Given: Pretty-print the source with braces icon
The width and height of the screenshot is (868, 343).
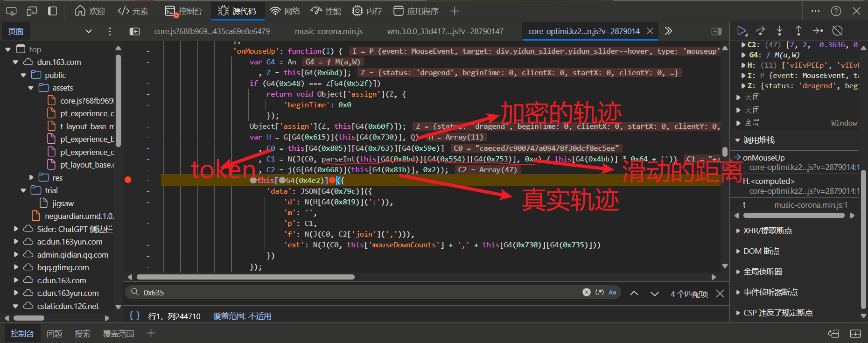Looking at the screenshot, I should tap(134, 316).
